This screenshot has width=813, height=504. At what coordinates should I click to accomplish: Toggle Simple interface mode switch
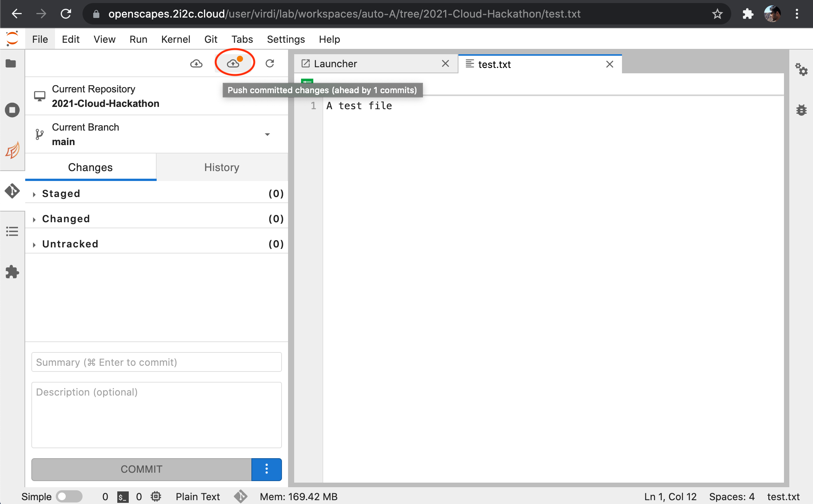click(x=69, y=496)
